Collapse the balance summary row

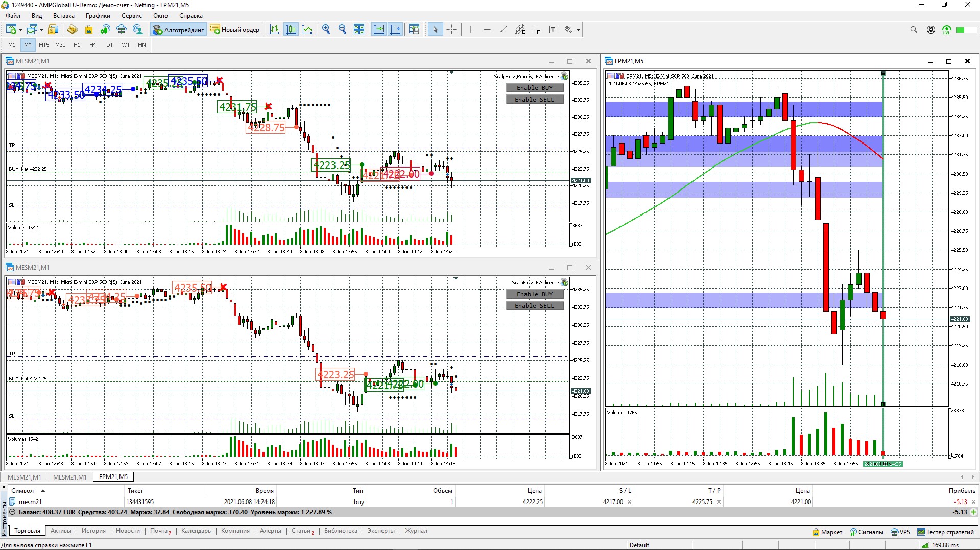[12, 512]
